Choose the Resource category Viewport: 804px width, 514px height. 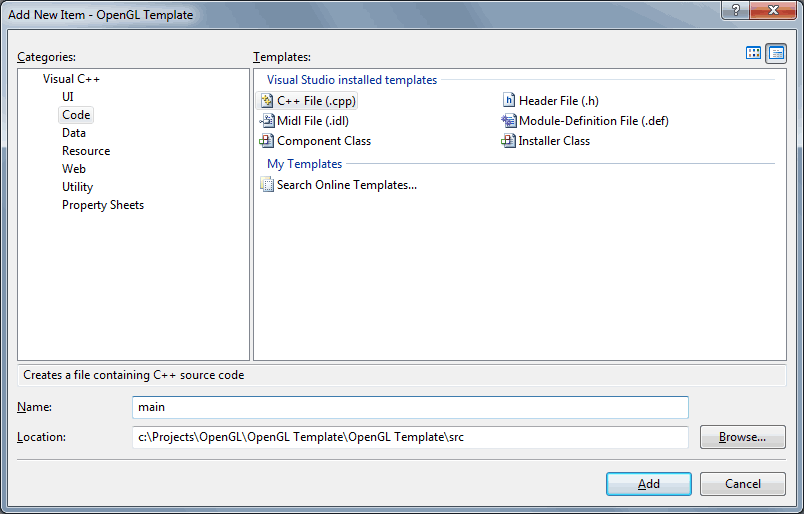pyautogui.click(x=86, y=151)
